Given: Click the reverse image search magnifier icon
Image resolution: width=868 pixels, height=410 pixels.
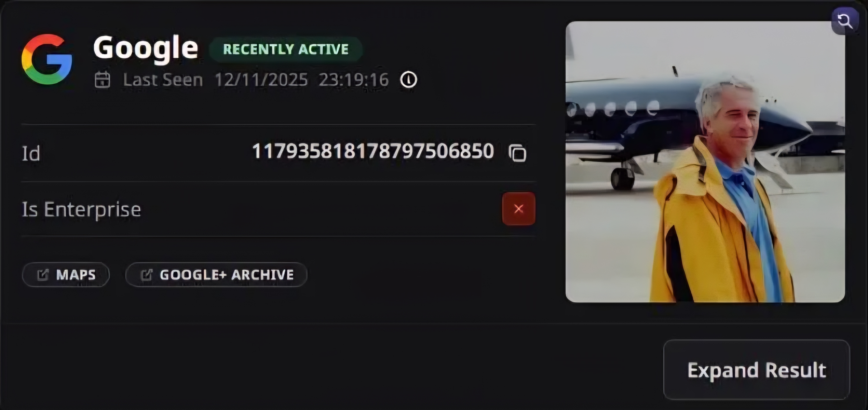Looking at the screenshot, I should point(845,21).
